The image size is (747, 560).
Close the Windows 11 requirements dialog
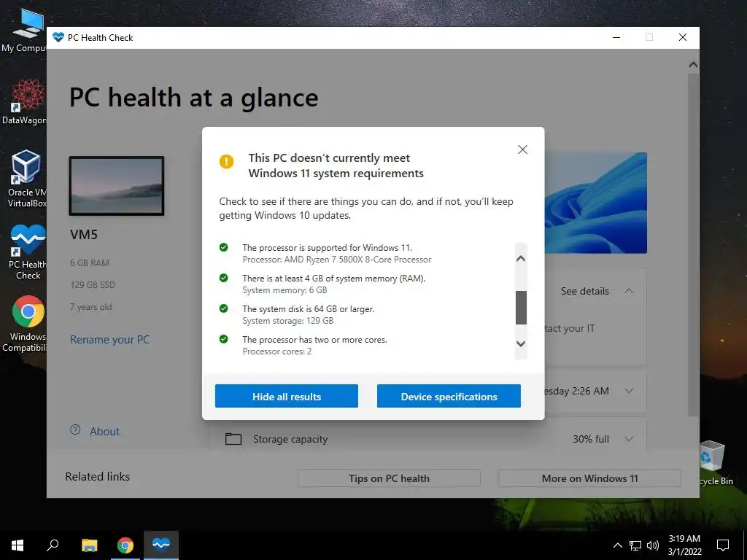click(x=522, y=149)
